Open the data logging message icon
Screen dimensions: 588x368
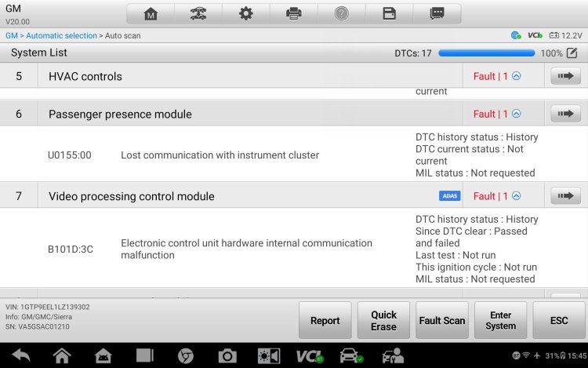[437, 14]
